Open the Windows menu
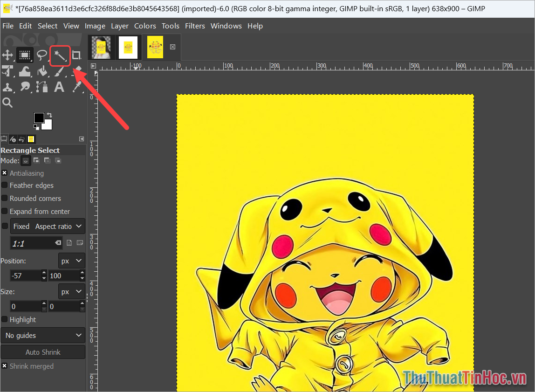Screen dimensions: 535x392 226,26
